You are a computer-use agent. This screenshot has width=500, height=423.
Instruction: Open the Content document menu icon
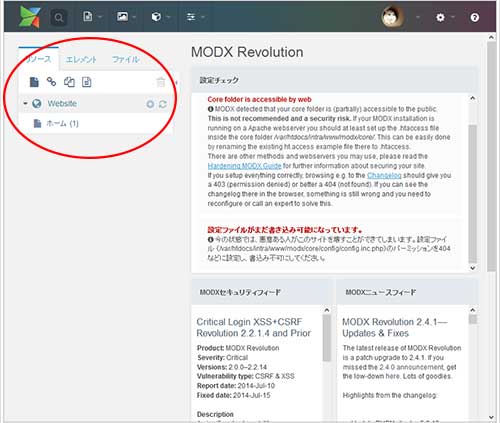click(x=88, y=16)
